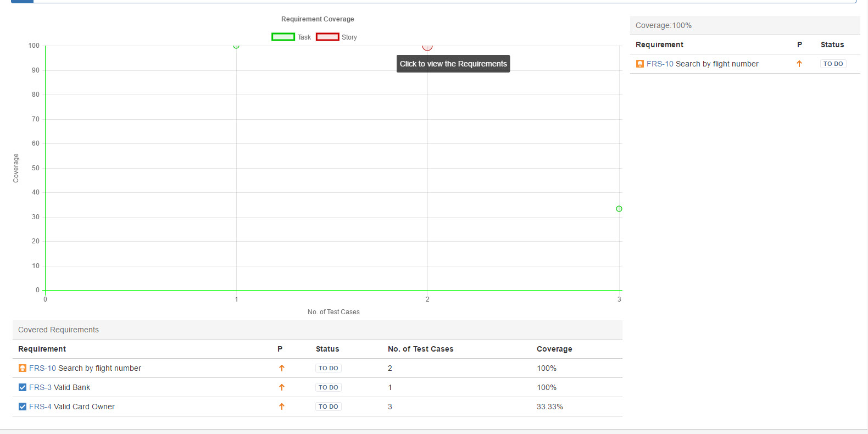Screen dimensions: 868x434
Task: Click 'Requirement' column header in Covered Requirements
Action: point(42,349)
